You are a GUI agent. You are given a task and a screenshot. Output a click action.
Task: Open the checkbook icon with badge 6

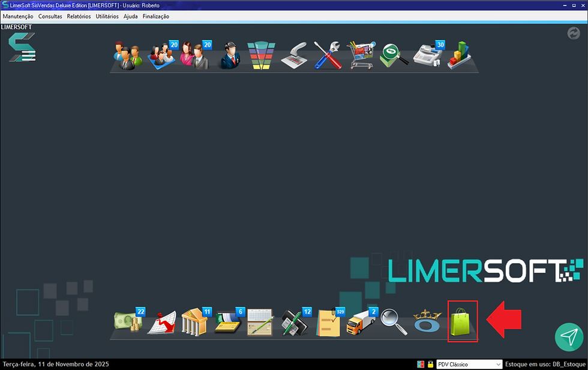pyautogui.click(x=230, y=321)
